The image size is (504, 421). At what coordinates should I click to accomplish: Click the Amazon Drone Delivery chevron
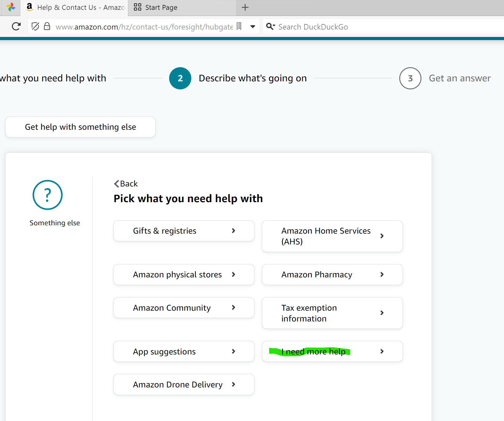pyautogui.click(x=234, y=384)
